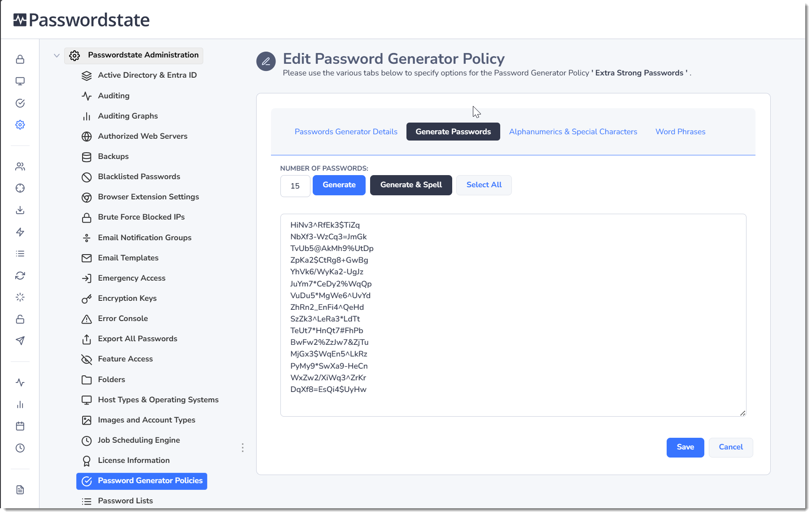Save the password generator policy
Viewport: 812px width, 515px height.
tap(685, 447)
